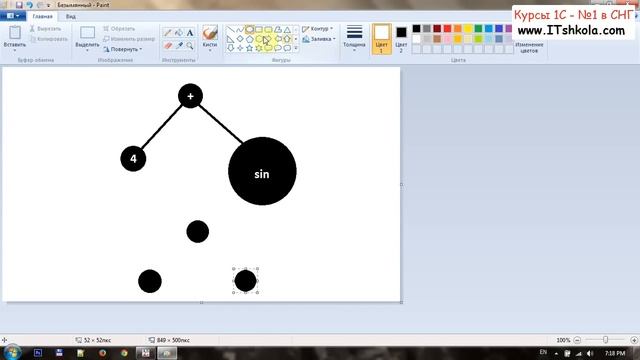The image size is (640, 360).
Task: Choose the Pentagon shape
Action: 249,39
